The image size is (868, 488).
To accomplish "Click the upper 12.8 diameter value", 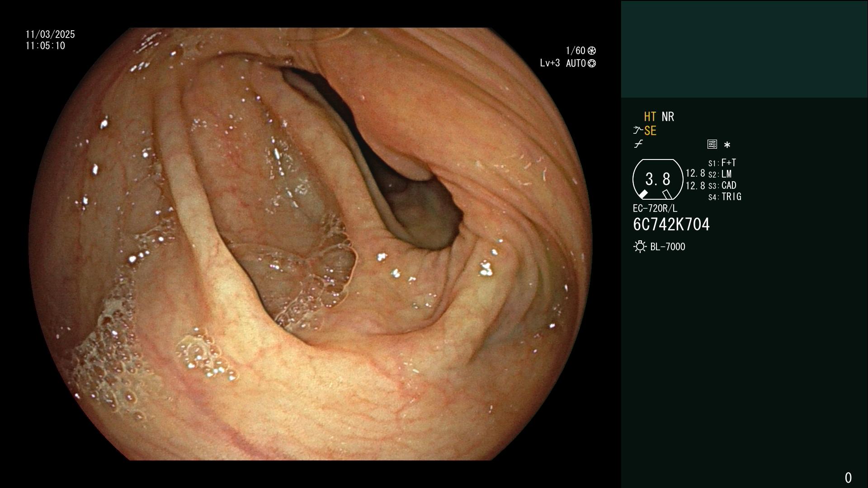I will click(695, 173).
